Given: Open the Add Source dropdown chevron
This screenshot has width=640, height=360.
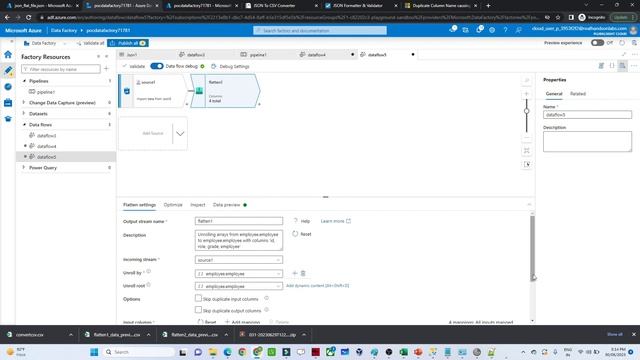Looking at the screenshot, I should click(180, 133).
